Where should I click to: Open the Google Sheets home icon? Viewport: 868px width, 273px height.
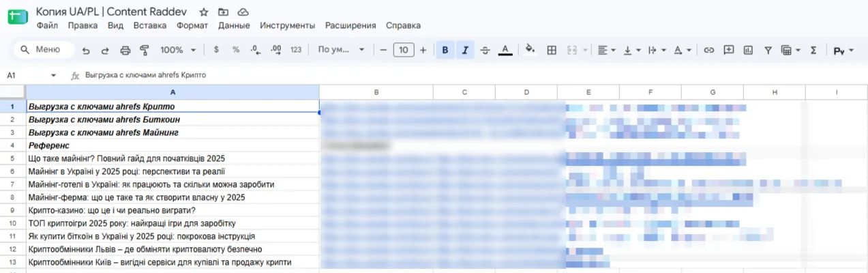tap(17, 15)
